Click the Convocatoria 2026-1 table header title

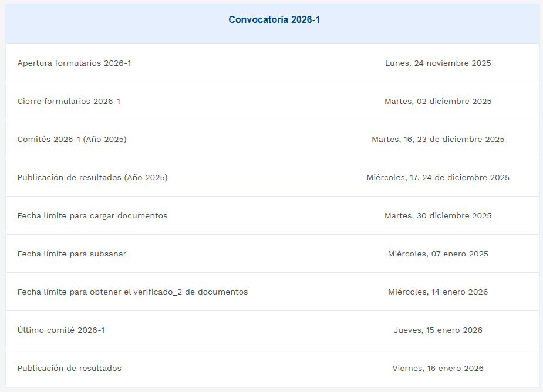[x=274, y=20]
